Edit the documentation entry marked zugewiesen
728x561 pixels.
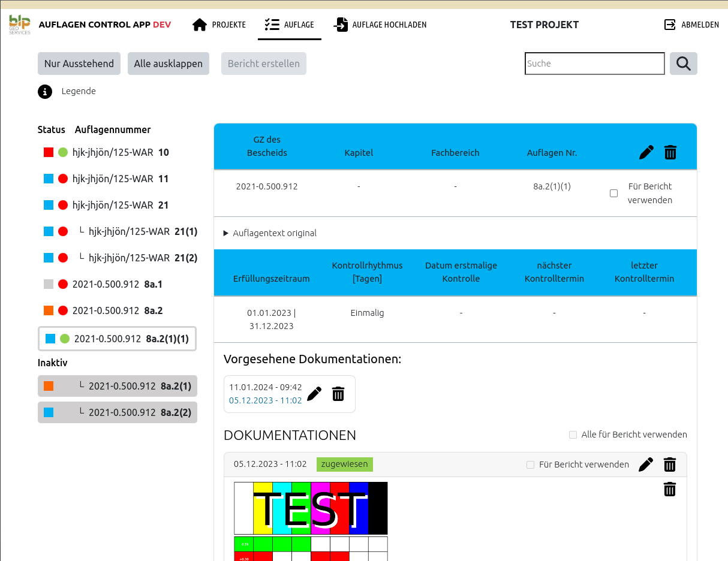tap(646, 465)
